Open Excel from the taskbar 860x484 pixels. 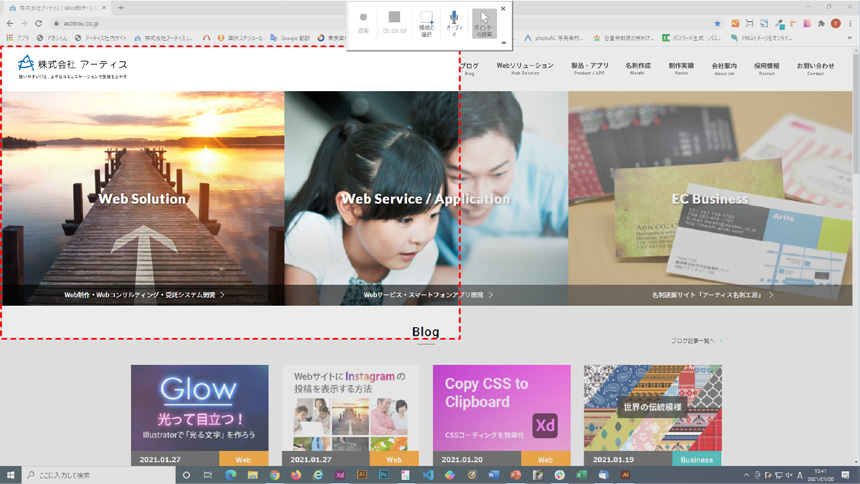(581, 475)
